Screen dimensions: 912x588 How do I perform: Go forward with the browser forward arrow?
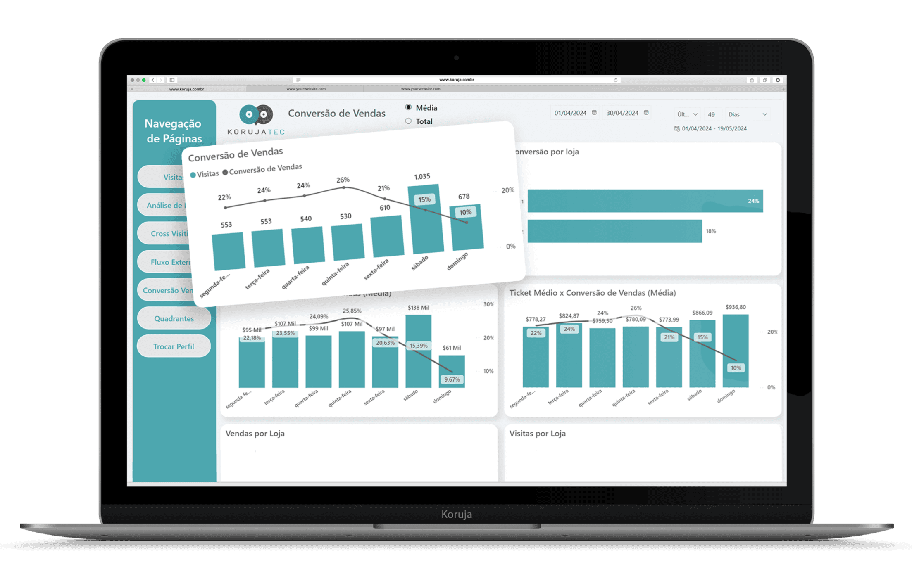161,80
